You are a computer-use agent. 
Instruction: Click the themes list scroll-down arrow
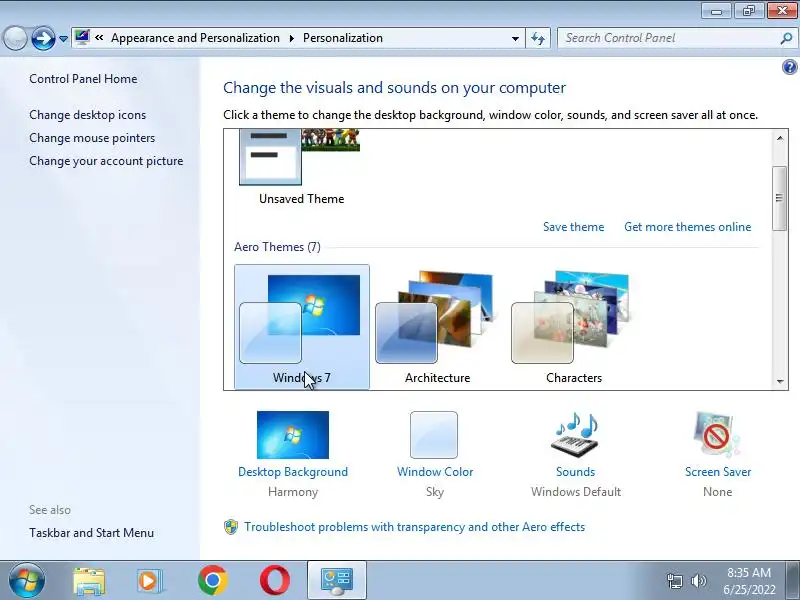[780, 381]
